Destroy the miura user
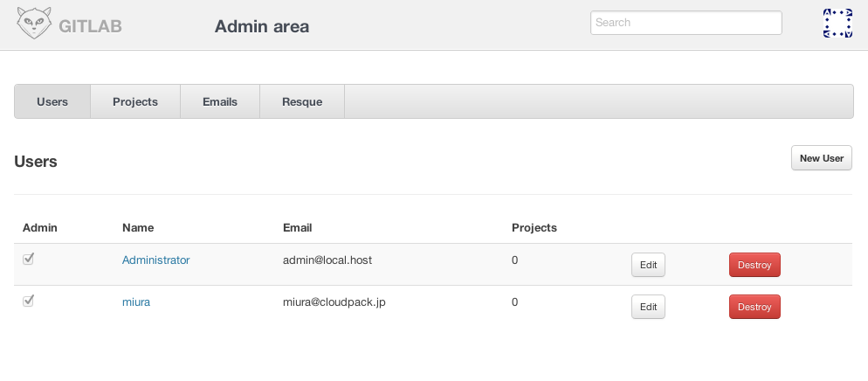 [754, 307]
